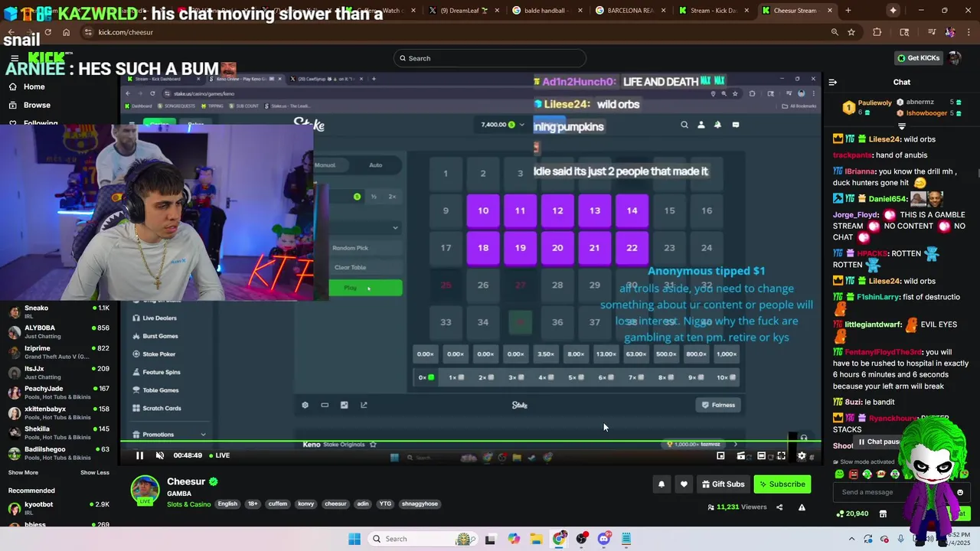Follow Cheesur with the heart button
This screenshot has width=980, height=551.
[x=684, y=484]
